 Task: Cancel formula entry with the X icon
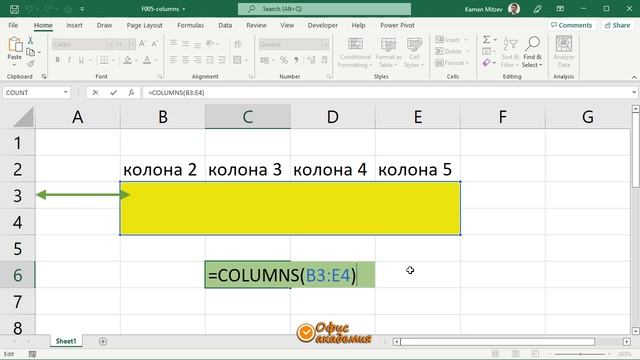tap(95, 93)
